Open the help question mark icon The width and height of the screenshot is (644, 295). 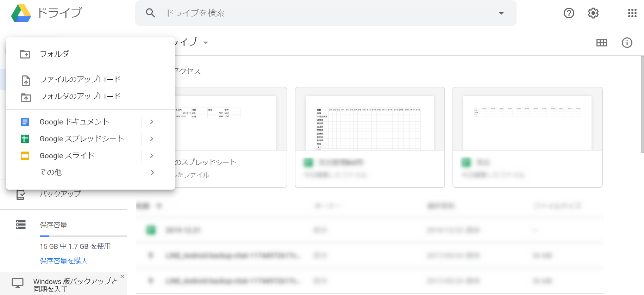(x=569, y=13)
